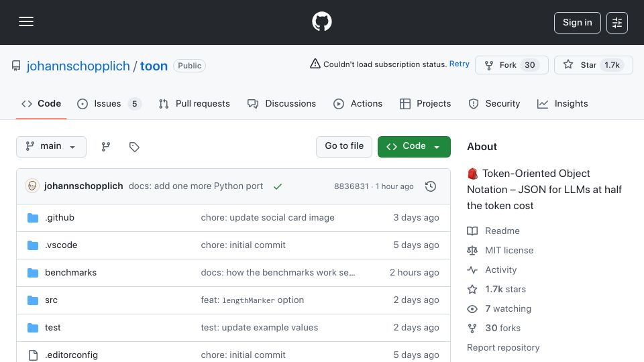
Task: Open the benchmarks folder
Action: pyautogui.click(x=70, y=273)
